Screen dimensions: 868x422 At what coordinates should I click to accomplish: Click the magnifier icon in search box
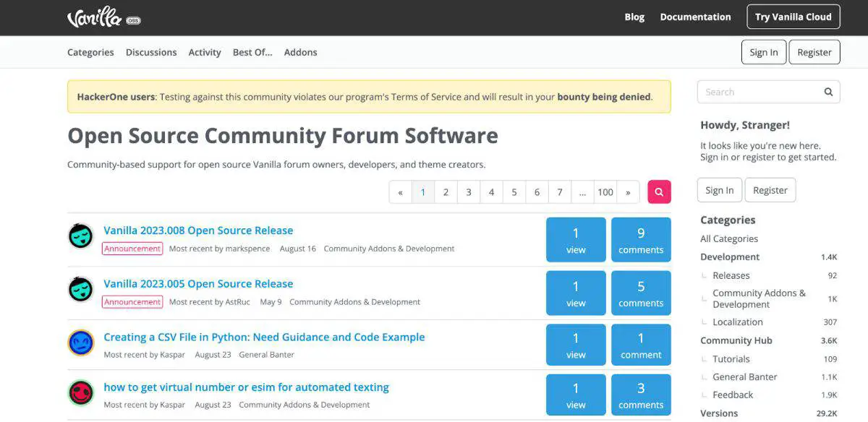(828, 92)
